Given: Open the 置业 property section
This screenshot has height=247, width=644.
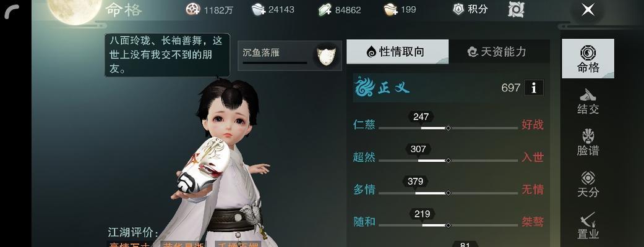Looking at the screenshot, I should click(x=588, y=226).
